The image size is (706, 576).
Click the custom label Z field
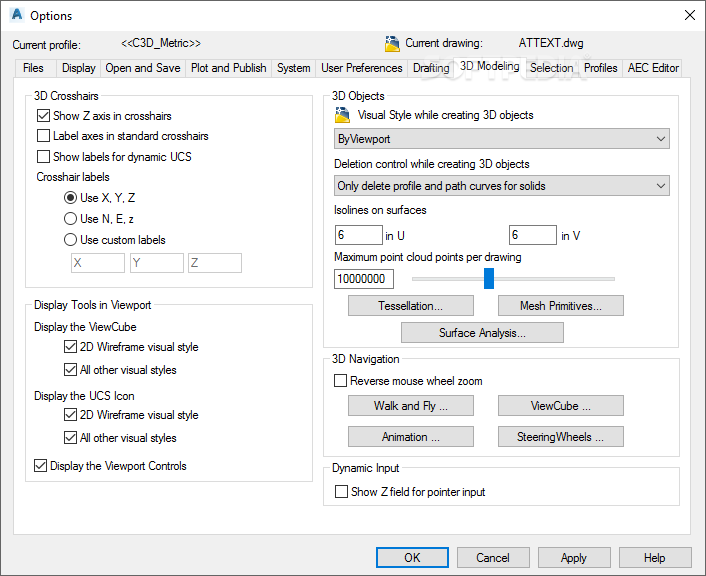click(x=215, y=263)
